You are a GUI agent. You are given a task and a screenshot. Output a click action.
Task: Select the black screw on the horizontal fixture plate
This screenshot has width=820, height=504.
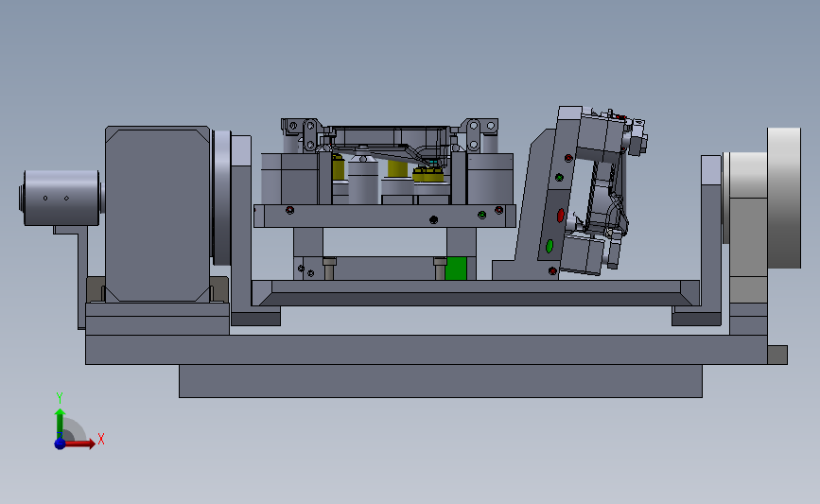coord(433,219)
